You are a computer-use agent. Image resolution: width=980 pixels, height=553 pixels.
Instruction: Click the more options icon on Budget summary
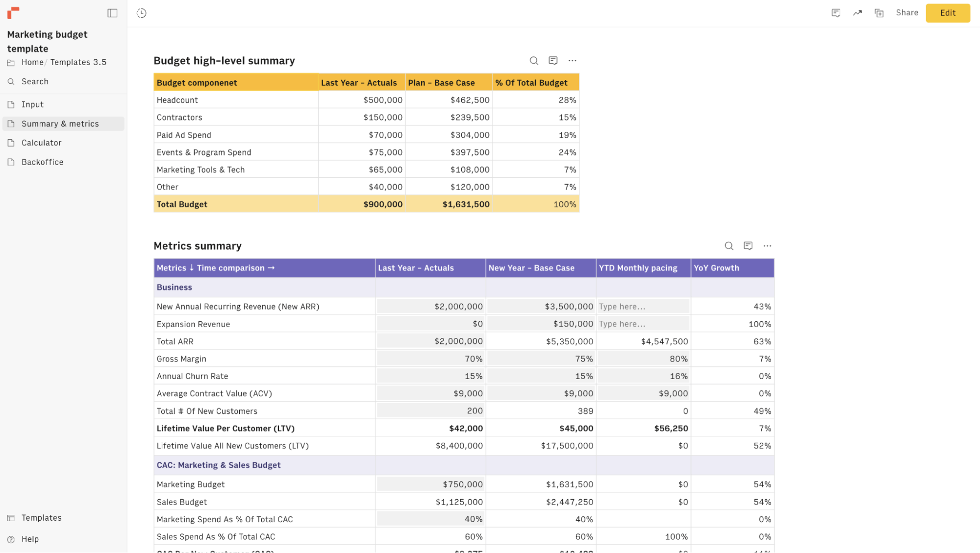coord(572,61)
